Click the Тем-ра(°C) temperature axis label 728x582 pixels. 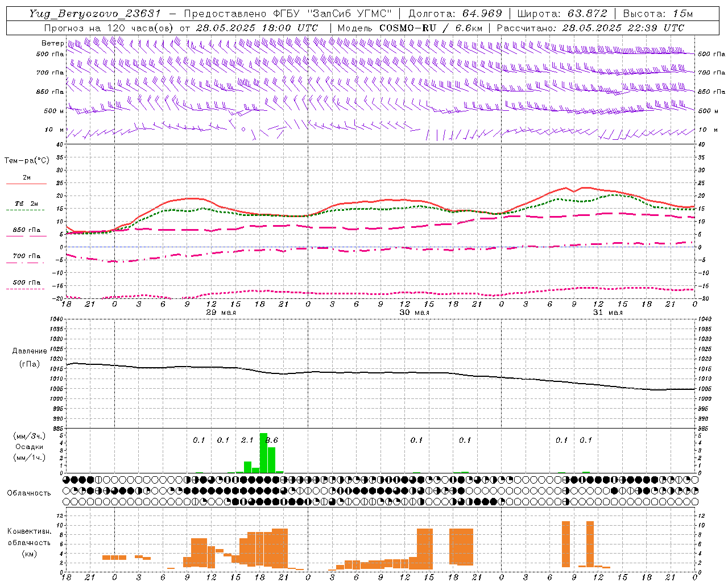click(27, 161)
